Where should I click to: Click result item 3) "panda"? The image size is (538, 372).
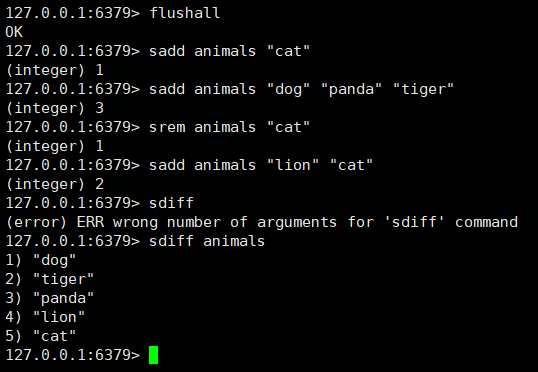click(49, 298)
